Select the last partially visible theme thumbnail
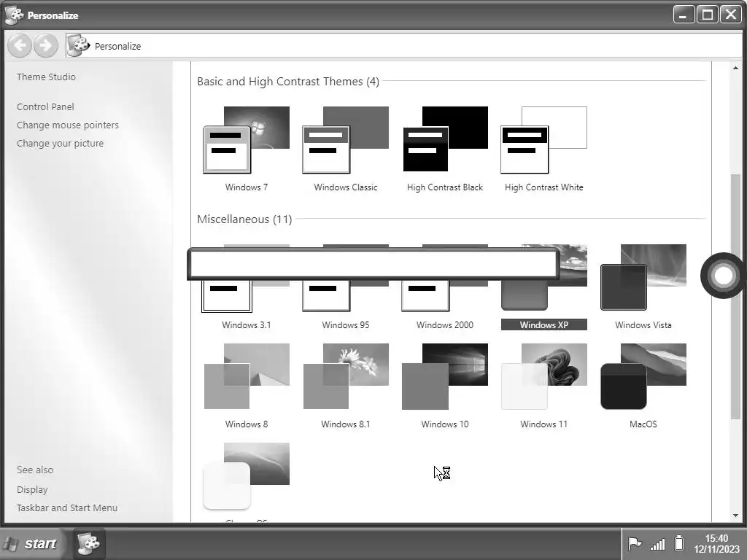747x560 pixels. 247,476
